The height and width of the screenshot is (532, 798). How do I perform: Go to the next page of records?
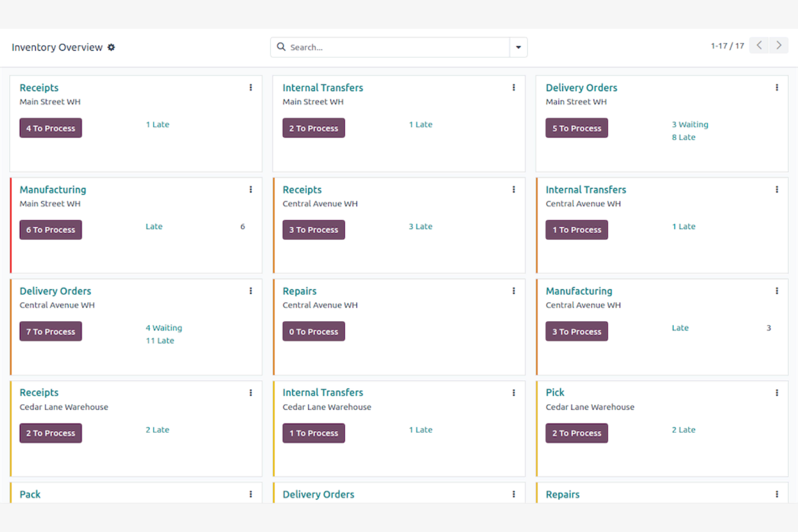(779, 45)
